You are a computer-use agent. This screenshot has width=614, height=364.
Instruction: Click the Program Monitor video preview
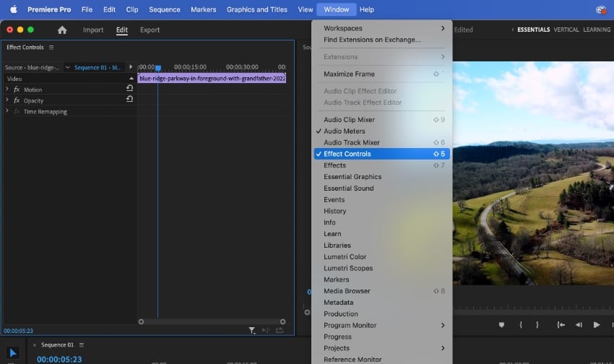pyautogui.click(x=533, y=173)
